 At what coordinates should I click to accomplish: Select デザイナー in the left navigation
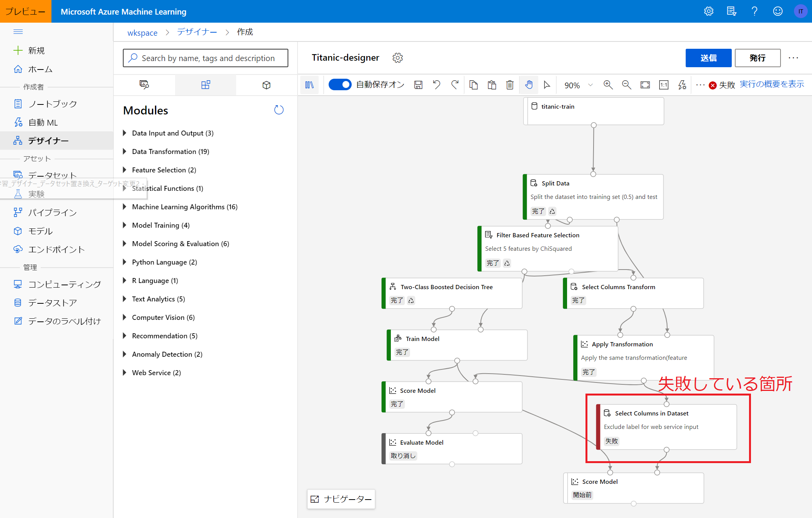[x=47, y=141]
